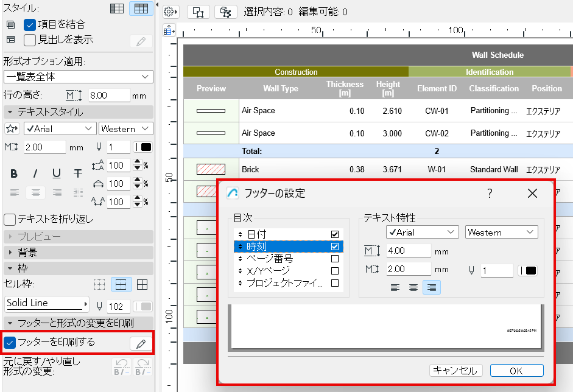Click the schedule icon at the ruler corner
The width and height of the screenshot is (573, 392).
coord(169,30)
